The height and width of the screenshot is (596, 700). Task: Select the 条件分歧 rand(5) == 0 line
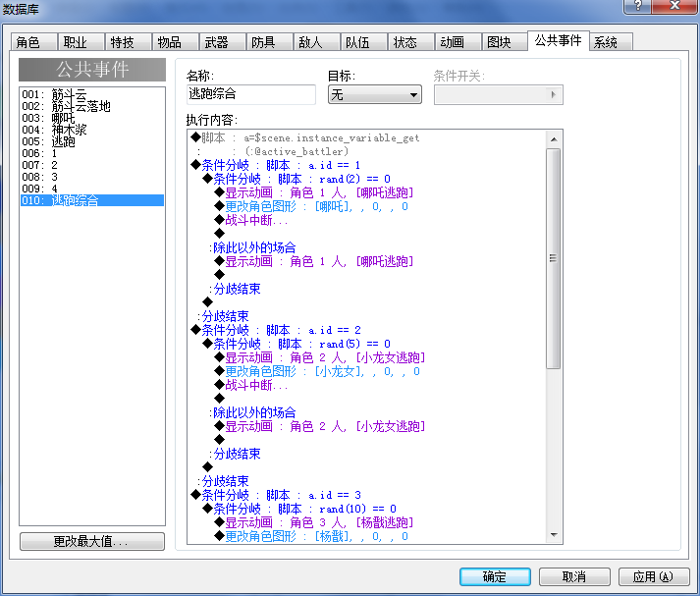click(296, 345)
